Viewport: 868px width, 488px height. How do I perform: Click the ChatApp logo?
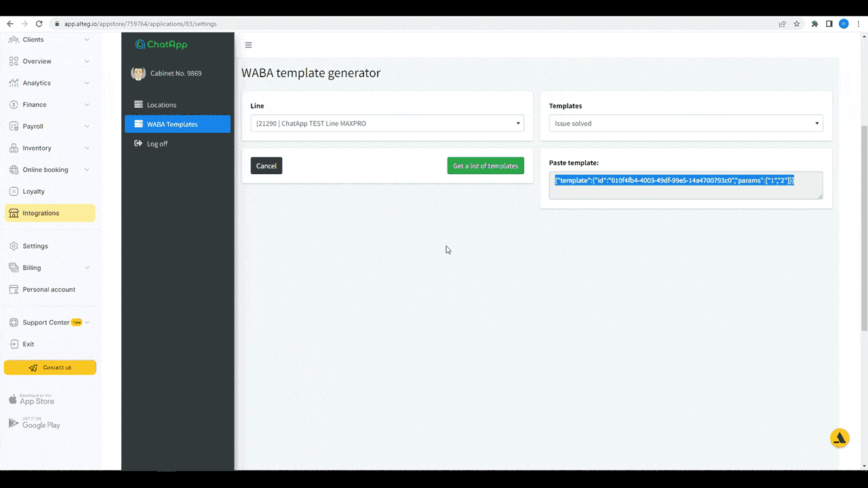coord(161,45)
